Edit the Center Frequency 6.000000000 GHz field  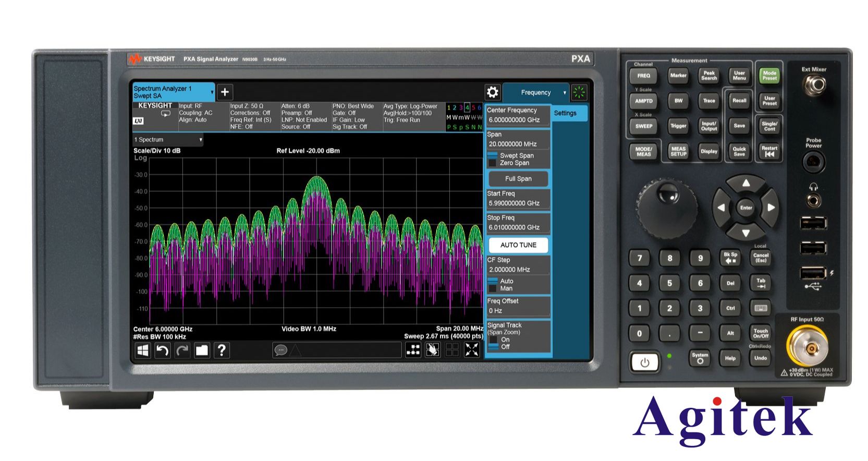518,115
